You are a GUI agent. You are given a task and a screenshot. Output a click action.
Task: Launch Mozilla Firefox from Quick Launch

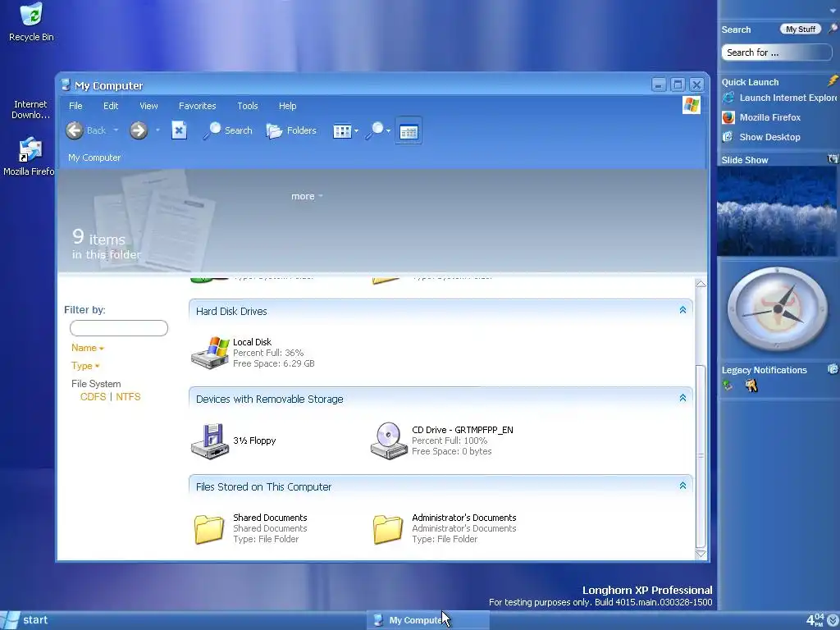pyautogui.click(x=761, y=117)
